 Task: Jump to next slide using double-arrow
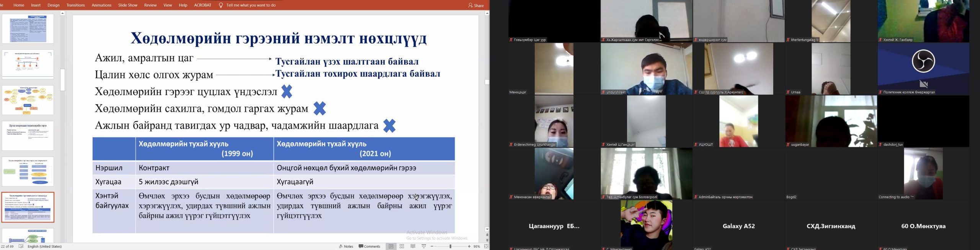coord(487,240)
